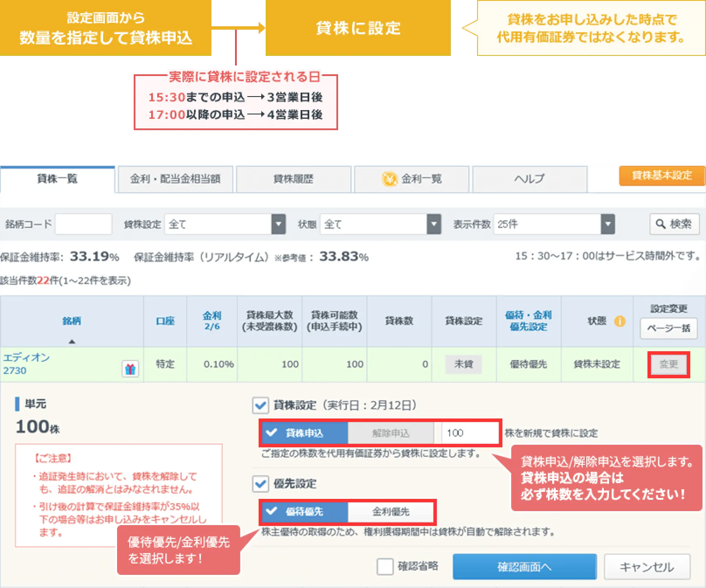Click the orange info icon next to 状態
This screenshot has width=706, height=588.
[x=619, y=321]
